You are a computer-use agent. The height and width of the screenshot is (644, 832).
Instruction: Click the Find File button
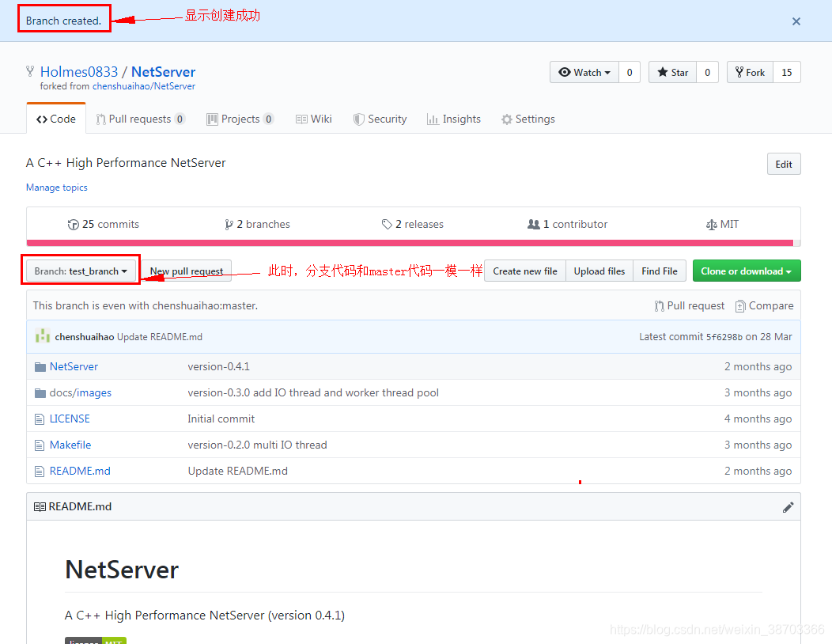point(660,271)
